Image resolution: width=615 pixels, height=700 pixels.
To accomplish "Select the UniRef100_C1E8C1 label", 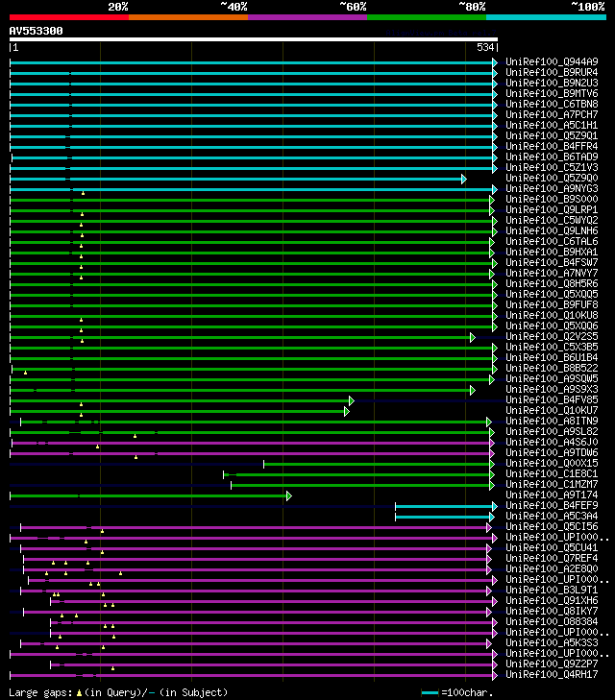I will [x=552, y=474].
